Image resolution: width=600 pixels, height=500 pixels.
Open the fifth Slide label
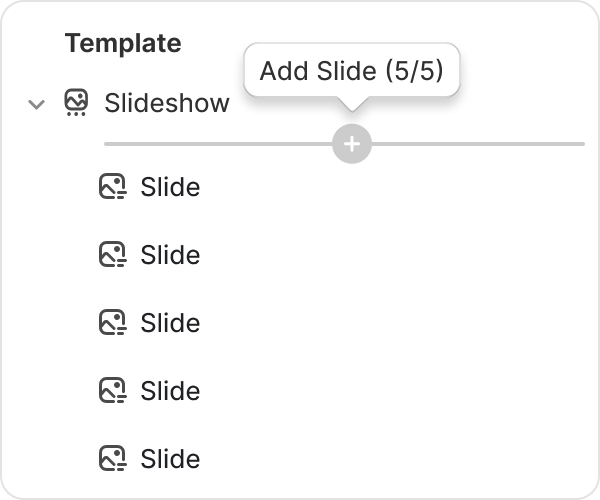[x=170, y=459]
